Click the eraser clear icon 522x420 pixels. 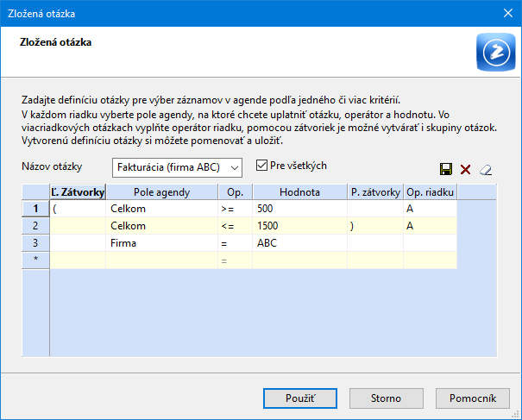[x=486, y=170]
